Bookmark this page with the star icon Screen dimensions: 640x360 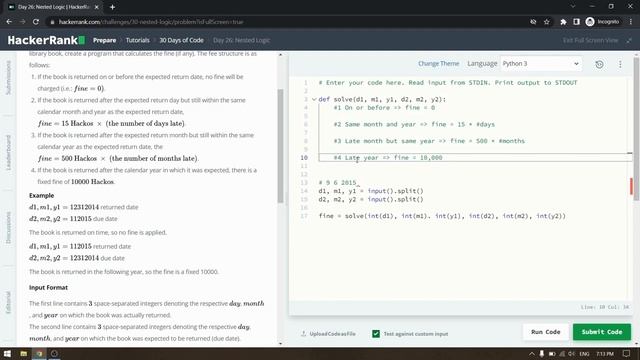(547, 22)
